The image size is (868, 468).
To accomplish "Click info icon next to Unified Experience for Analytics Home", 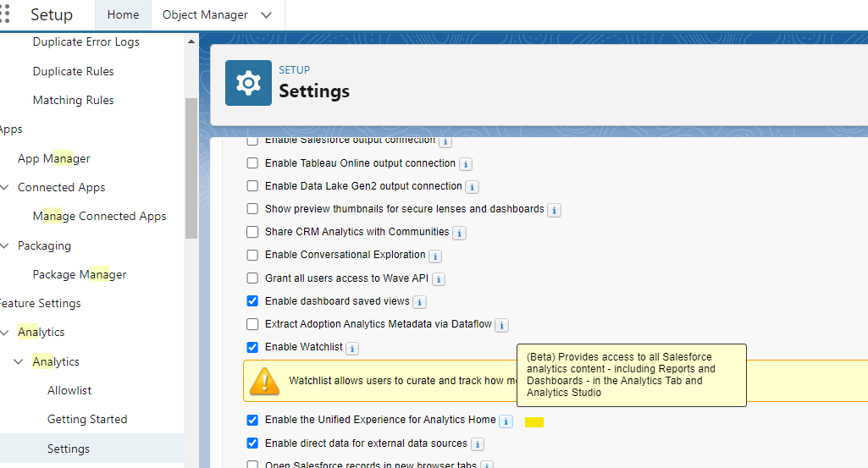I will (x=506, y=421).
